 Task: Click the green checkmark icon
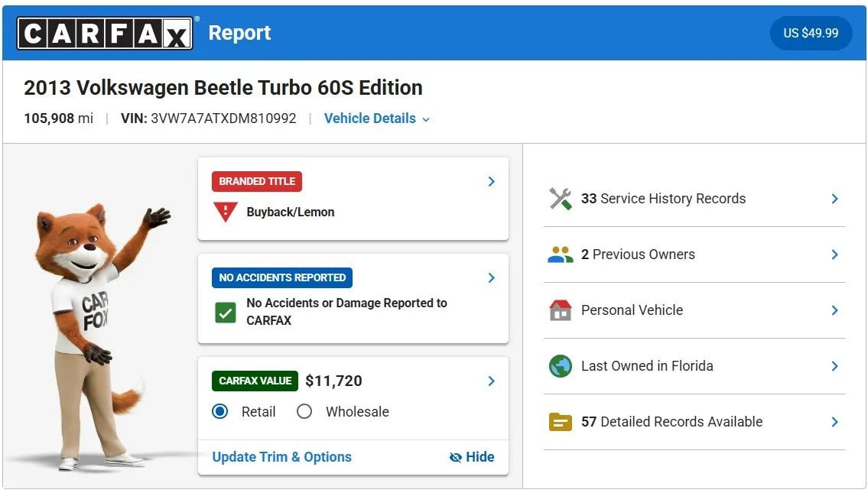226,313
